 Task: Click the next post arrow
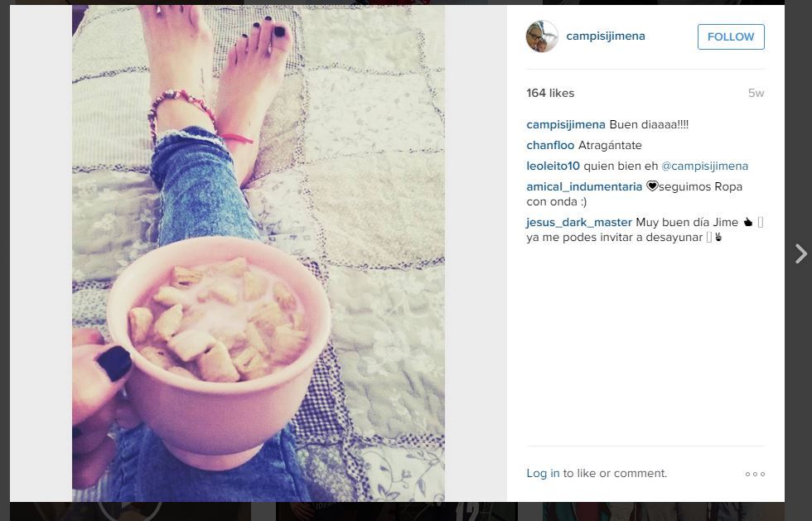click(x=800, y=253)
